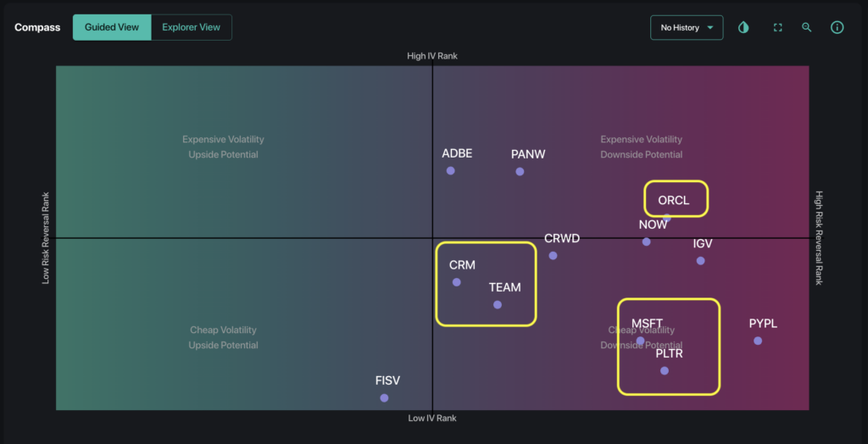
Task: Click the FISV ticker label
Action: click(387, 381)
